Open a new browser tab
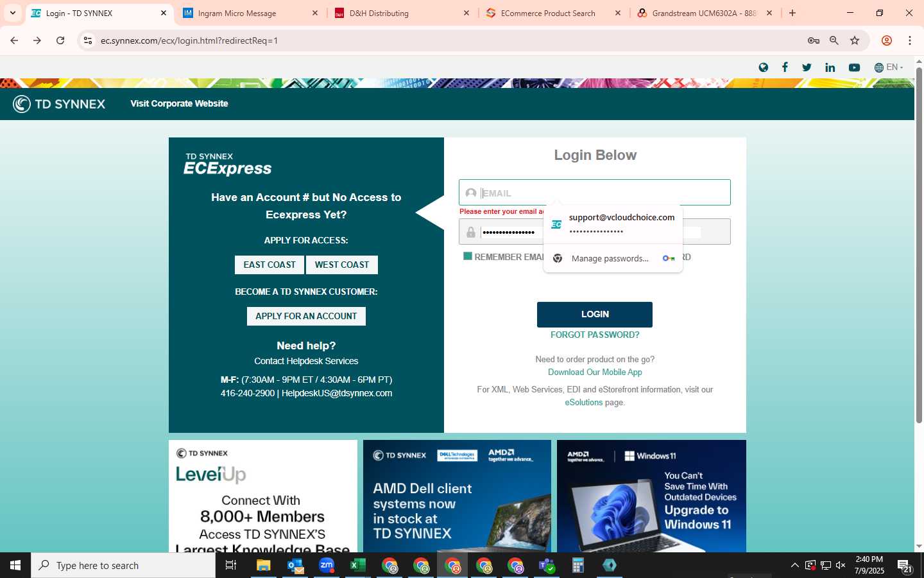This screenshot has width=924, height=578. tap(792, 13)
